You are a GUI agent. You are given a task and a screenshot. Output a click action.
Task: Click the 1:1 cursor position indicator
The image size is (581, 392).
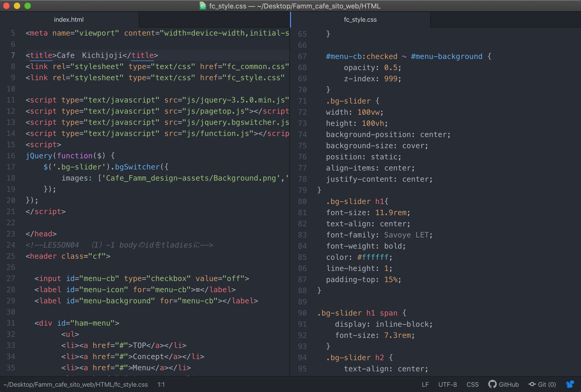[x=161, y=385]
